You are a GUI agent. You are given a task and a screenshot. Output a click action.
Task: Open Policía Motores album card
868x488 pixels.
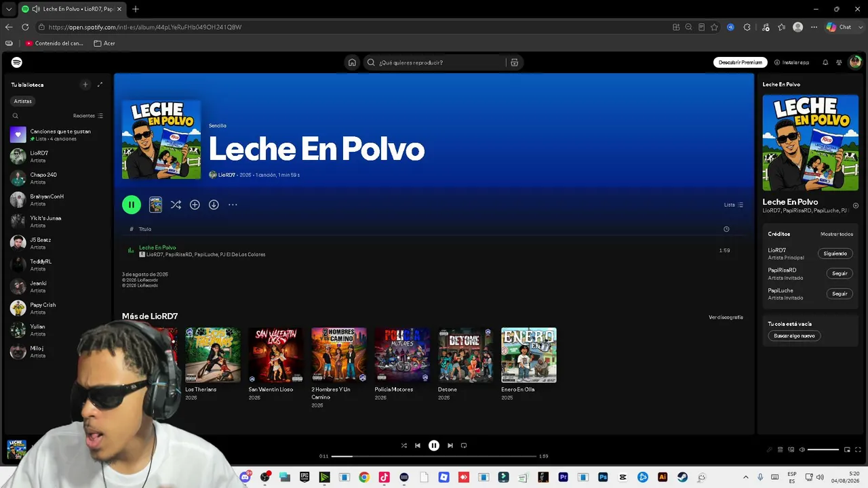(x=402, y=365)
